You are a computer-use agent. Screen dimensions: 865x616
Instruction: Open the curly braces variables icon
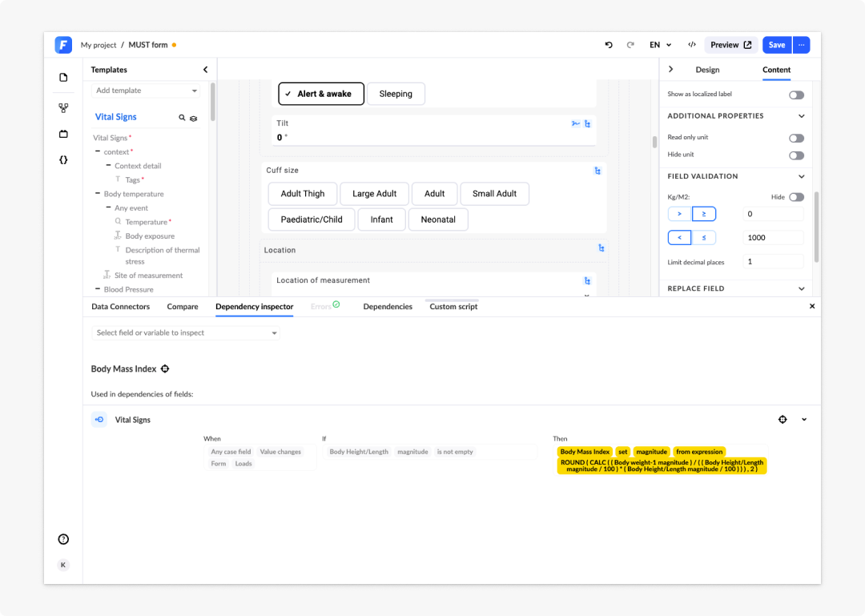[63, 160]
